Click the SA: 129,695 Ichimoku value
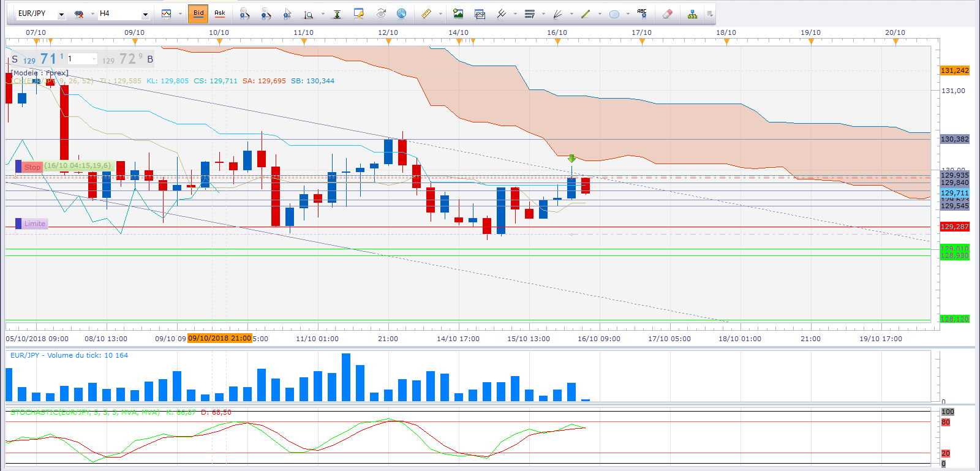 click(264, 81)
